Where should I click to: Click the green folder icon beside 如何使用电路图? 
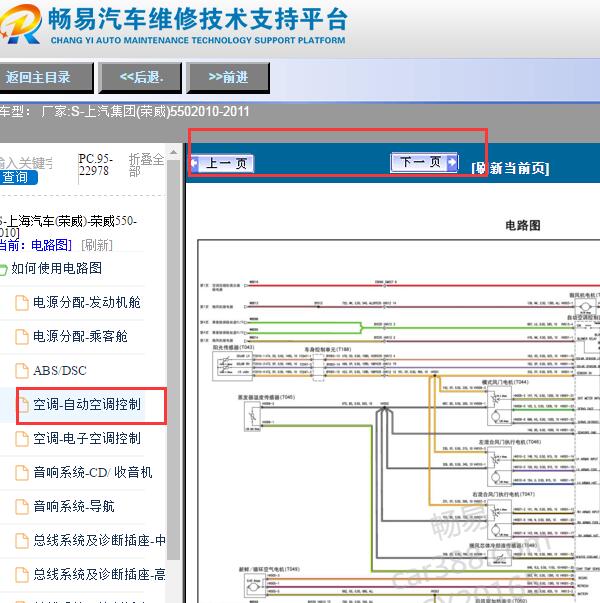pyautogui.click(x=3, y=269)
